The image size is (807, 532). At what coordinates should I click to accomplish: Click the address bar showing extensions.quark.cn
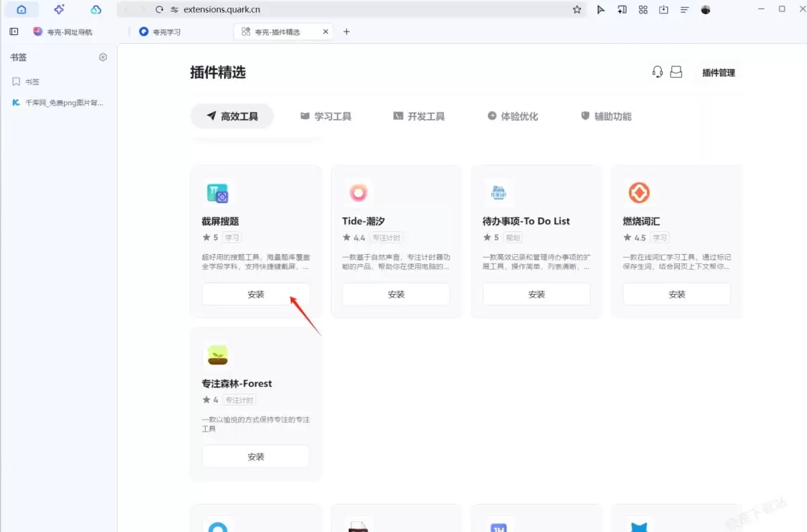(222, 9)
